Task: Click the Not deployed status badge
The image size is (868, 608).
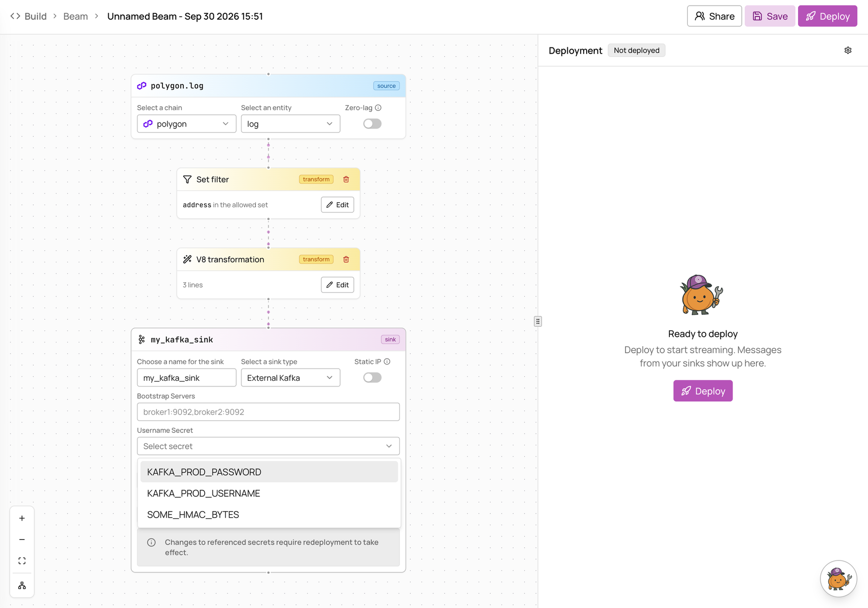Action: point(636,50)
